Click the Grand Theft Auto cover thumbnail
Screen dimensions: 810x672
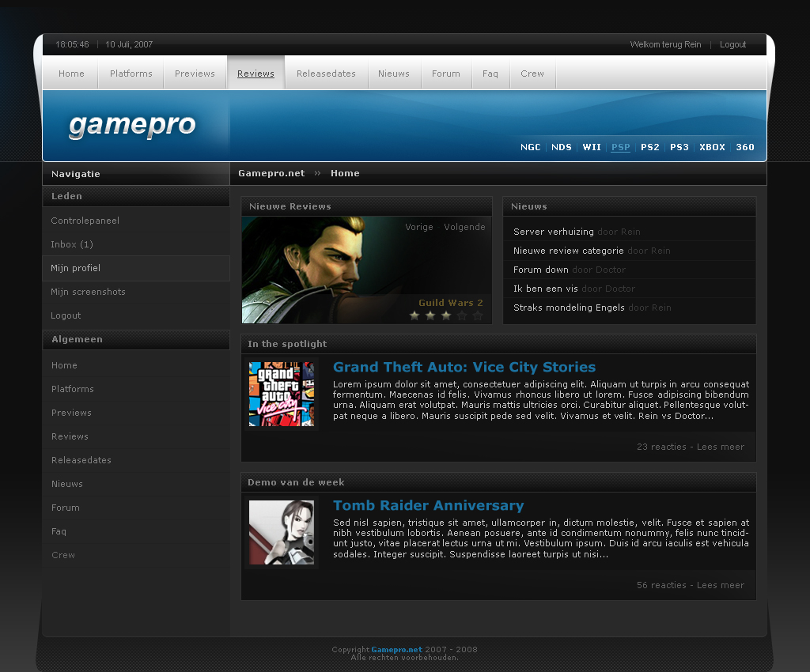282,394
